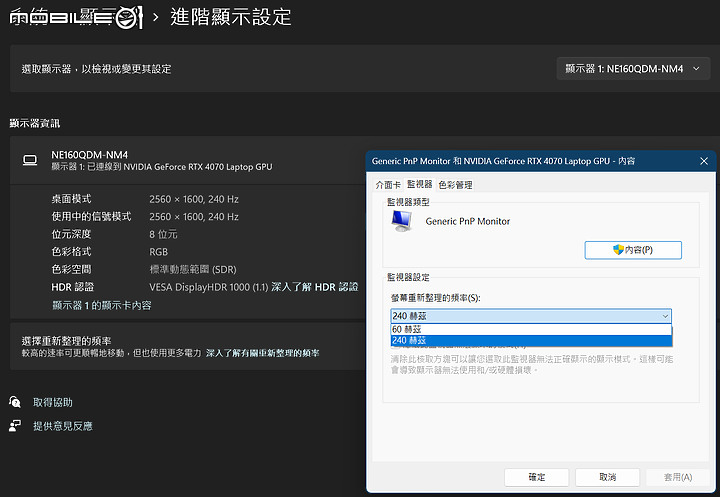Click the 套用(A) button

pyautogui.click(x=678, y=477)
